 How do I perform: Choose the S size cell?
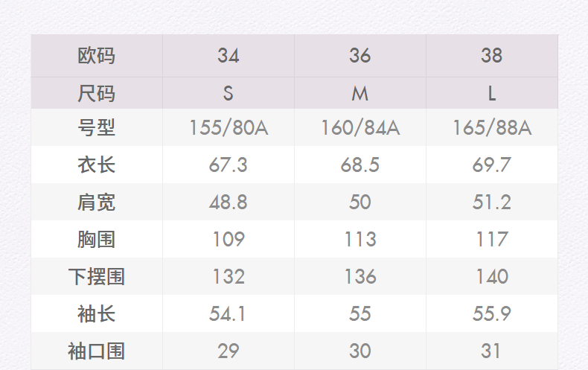click(229, 94)
